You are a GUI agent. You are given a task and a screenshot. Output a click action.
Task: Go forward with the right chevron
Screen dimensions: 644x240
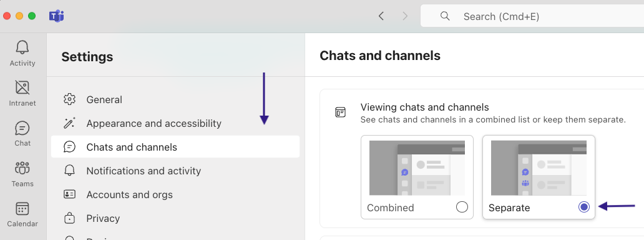click(406, 16)
